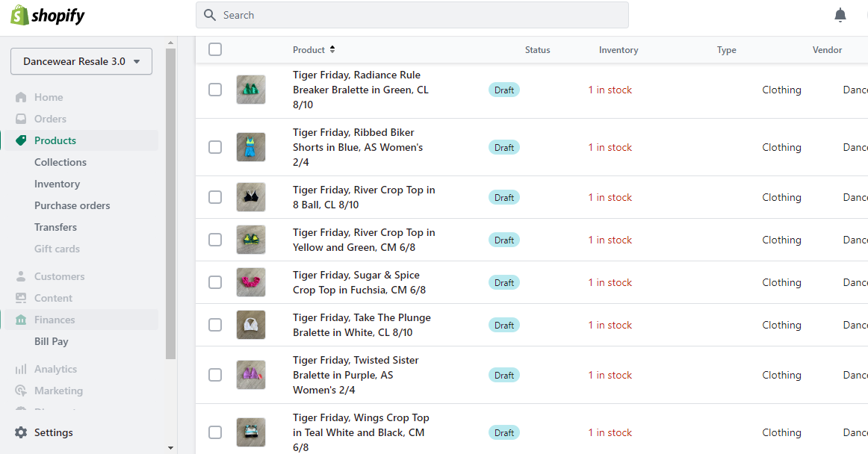Screen dimensions: 868x454
Task: Open the Dancewear Resale 3.0 store dropdown
Action: coord(81,61)
